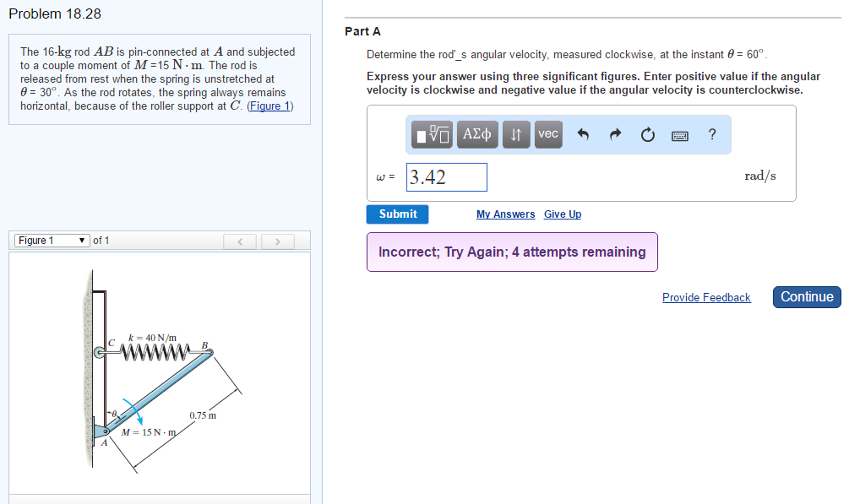Image resolution: width=849 pixels, height=504 pixels.
Task: Open the question mark help icon
Action: 712,134
